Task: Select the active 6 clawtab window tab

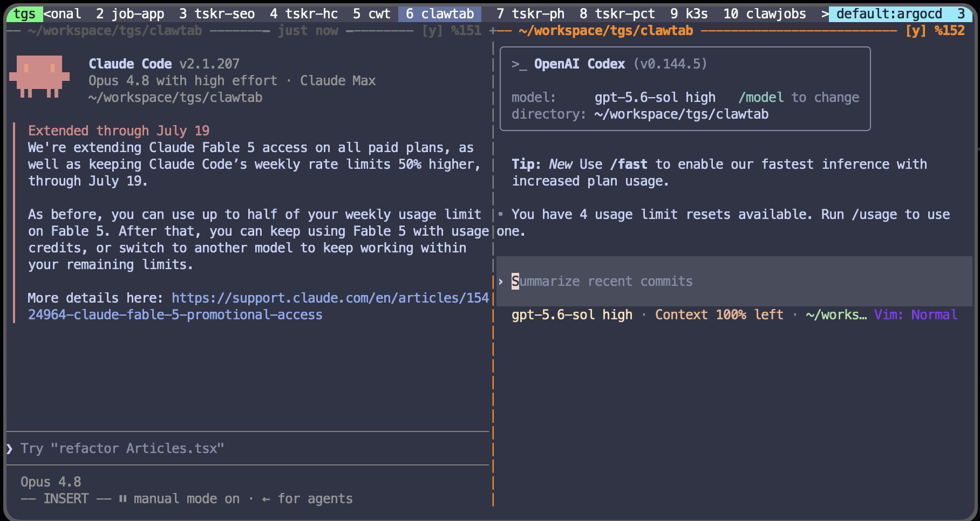Action: (440, 14)
